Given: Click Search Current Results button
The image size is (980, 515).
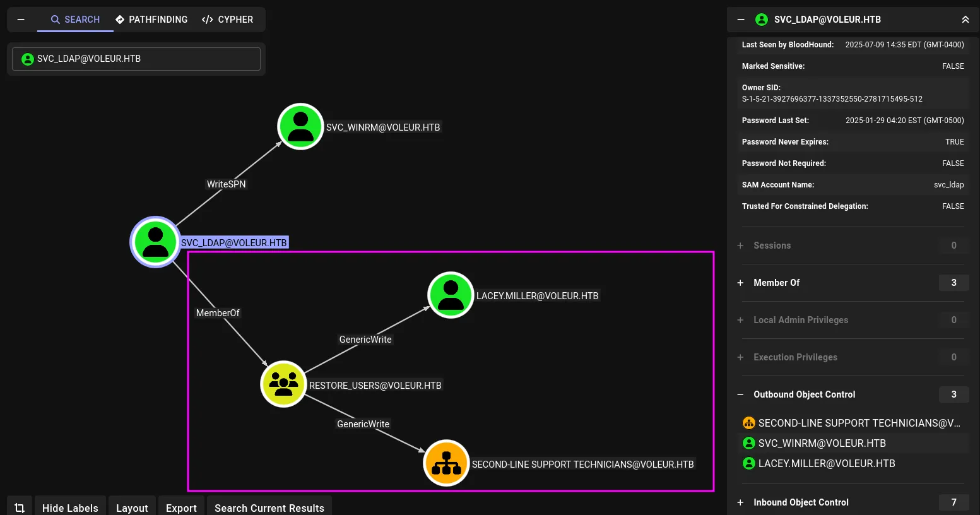Looking at the screenshot, I should coord(269,507).
